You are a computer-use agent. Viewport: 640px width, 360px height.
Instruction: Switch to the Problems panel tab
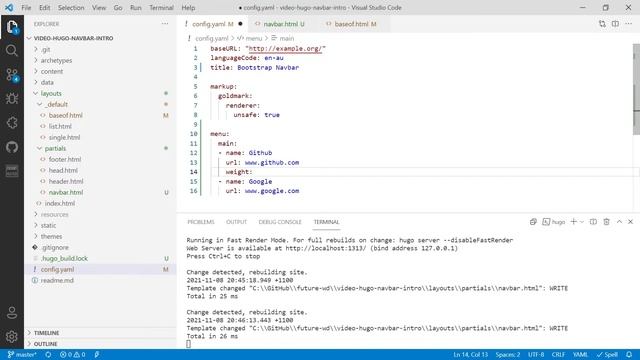coord(201,222)
